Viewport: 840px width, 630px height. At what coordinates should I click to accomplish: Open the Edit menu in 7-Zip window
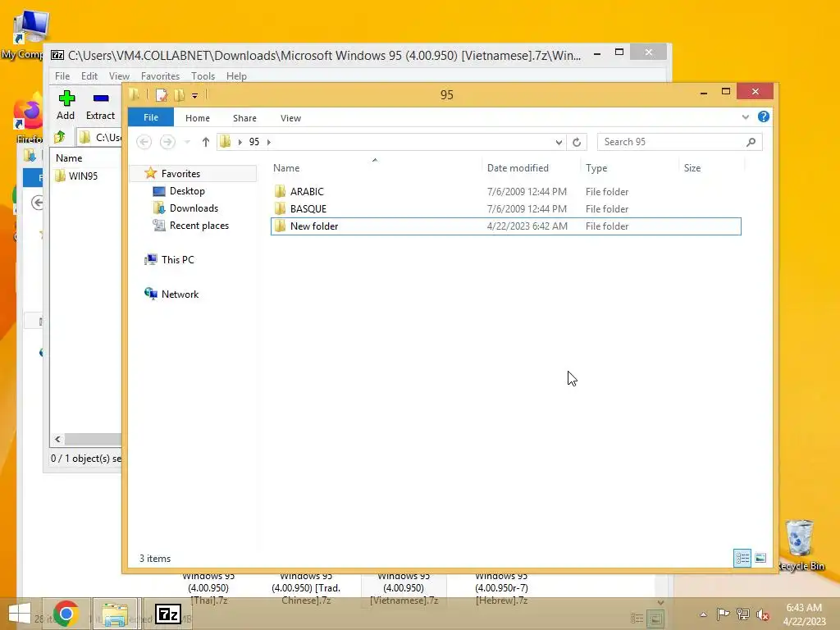(x=89, y=76)
